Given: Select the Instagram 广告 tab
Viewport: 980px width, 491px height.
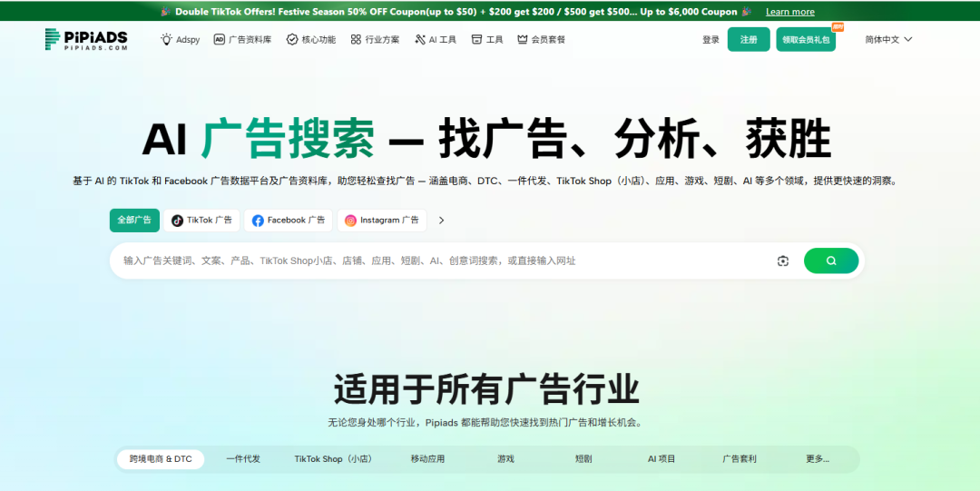Looking at the screenshot, I should [x=382, y=221].
